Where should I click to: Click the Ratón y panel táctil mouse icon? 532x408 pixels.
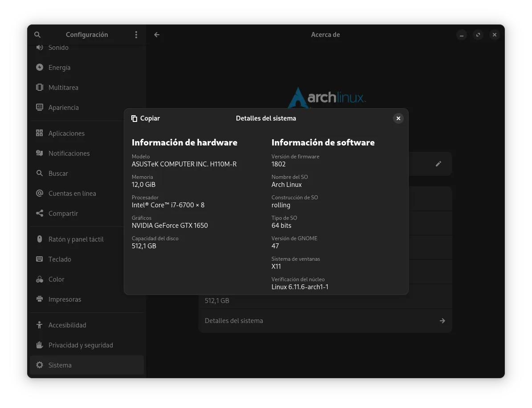[x=40, y=239]
